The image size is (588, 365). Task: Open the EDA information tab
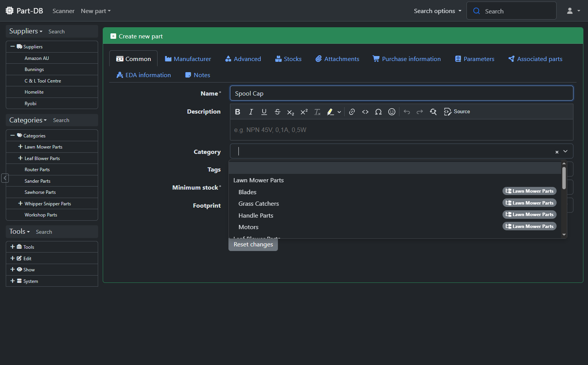tap(144, 75)
